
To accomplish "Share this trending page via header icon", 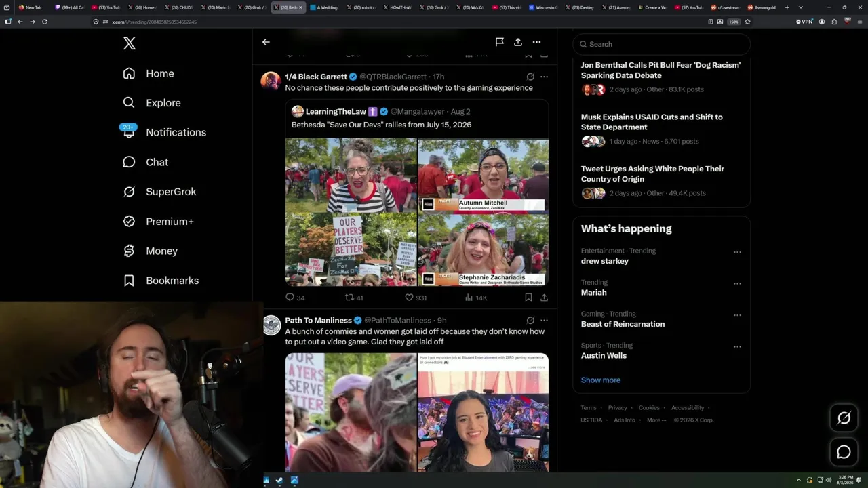I will click(x=518, y=42).
